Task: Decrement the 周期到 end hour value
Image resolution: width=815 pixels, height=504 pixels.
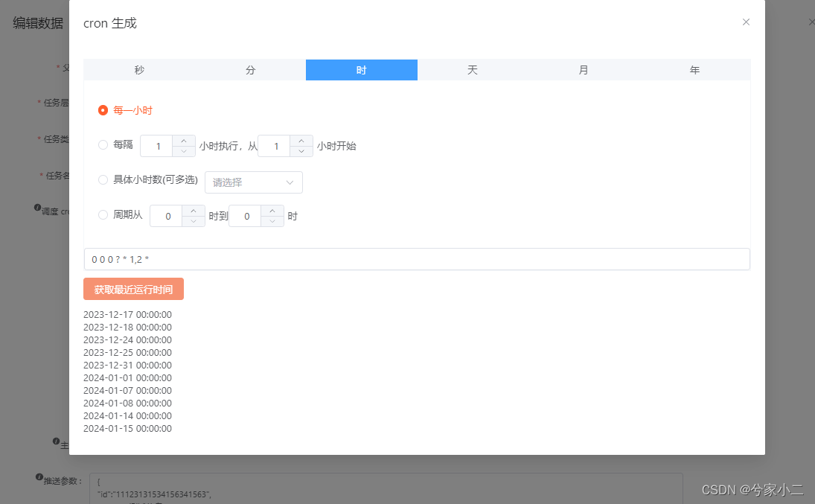Action: 272,220
